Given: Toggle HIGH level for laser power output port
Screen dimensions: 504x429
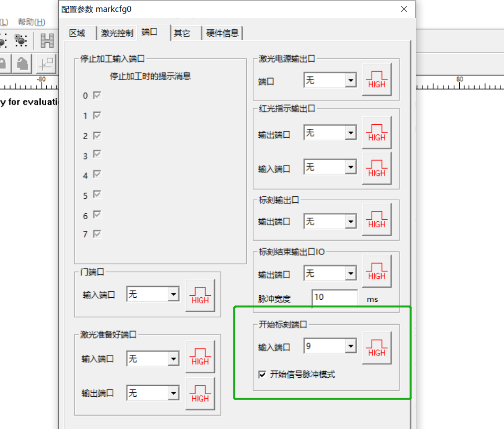Looking at the screenshot, I should coord(377,80).
